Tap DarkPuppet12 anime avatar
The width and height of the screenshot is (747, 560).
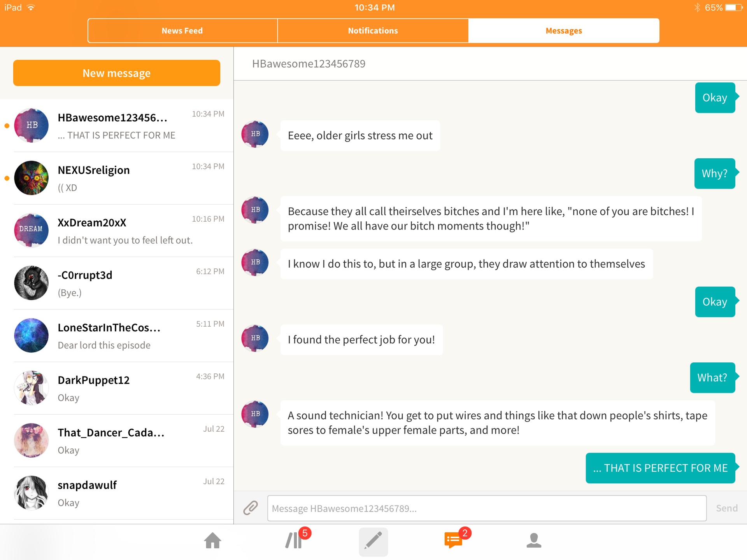pyautogui.click(x=32, y=388)
